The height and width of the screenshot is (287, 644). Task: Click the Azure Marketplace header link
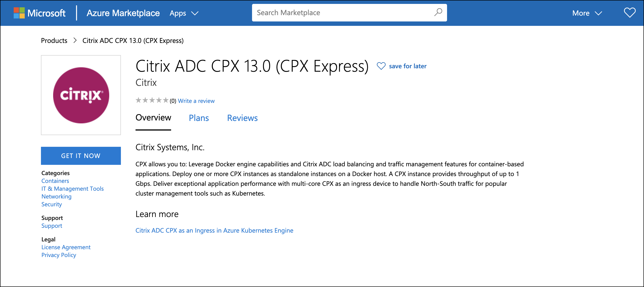(x=123, y=13)
